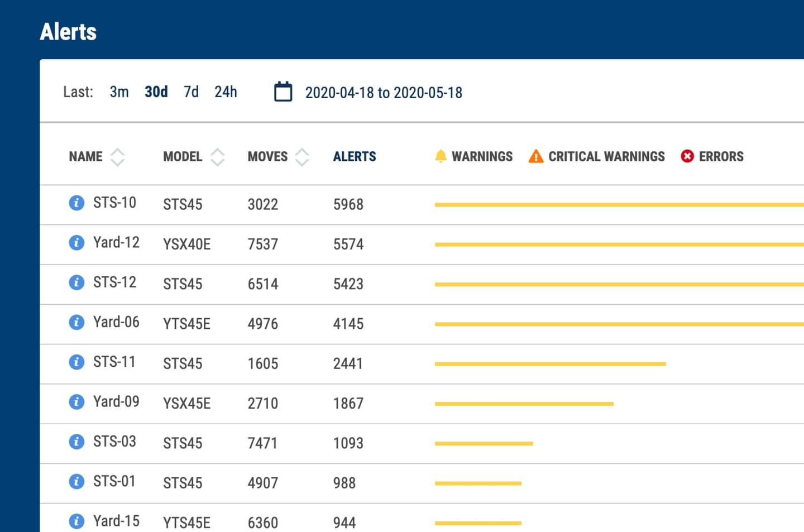This screenshot has height=532, width=804.
Task: Toggle the Critical Warnings legend filter
Action: coord(596,156)
